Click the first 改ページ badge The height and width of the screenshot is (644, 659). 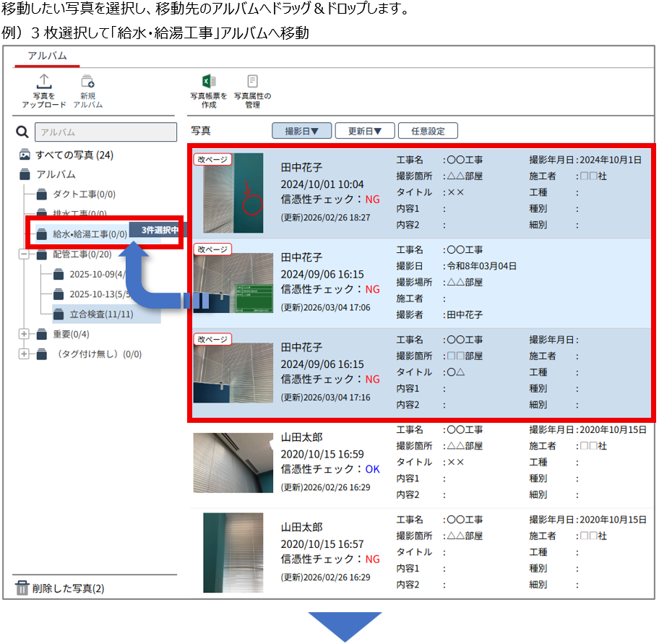[x=212, y=160]
